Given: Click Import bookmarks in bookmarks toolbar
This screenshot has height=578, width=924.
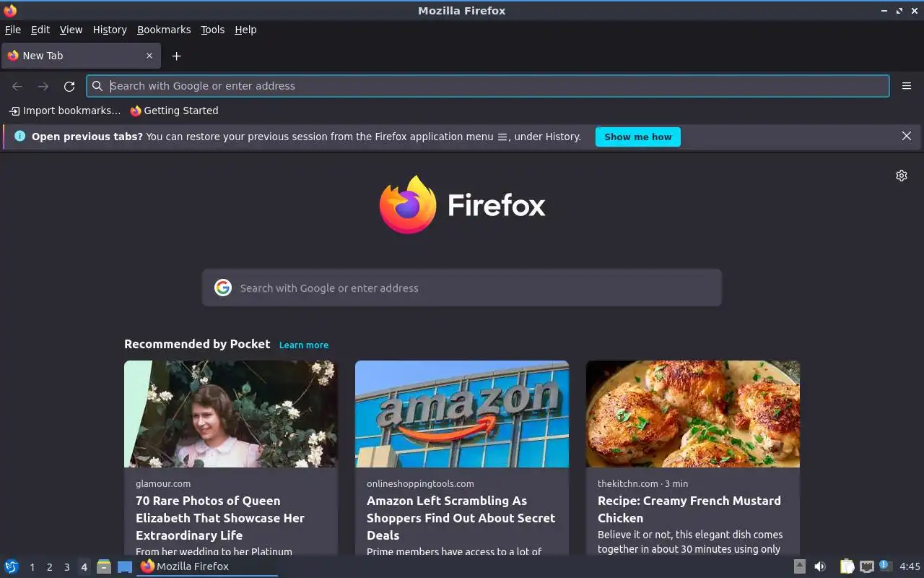Looking at the screenshot, I should tap(65, 111).
